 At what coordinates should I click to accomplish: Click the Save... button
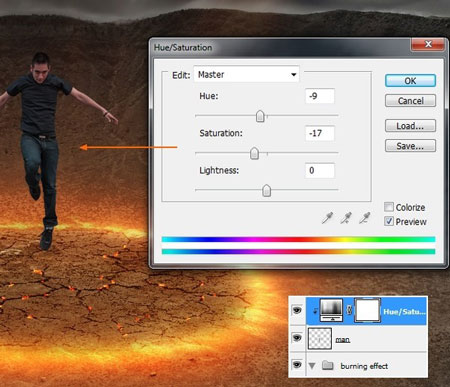tap(410, 146)
